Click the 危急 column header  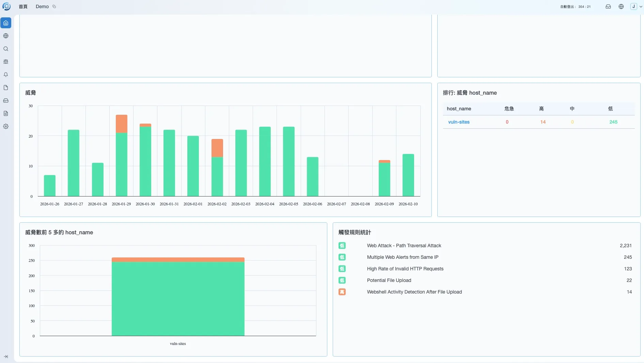point(509,109)
